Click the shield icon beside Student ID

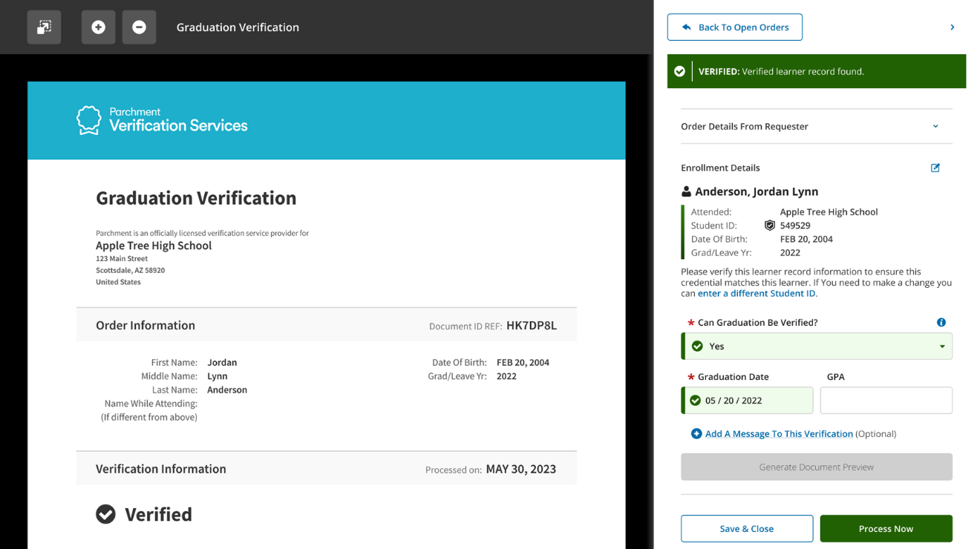[770, 226]
